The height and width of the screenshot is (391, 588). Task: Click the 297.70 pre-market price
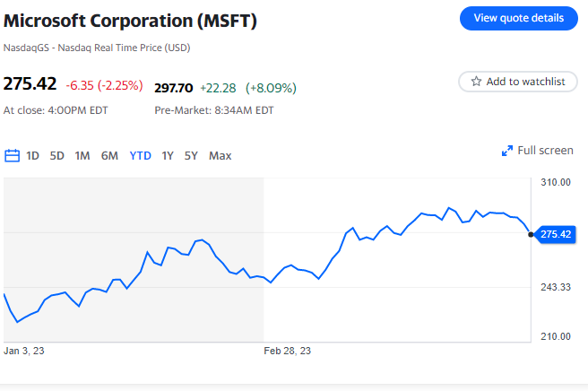coord(174,87)
